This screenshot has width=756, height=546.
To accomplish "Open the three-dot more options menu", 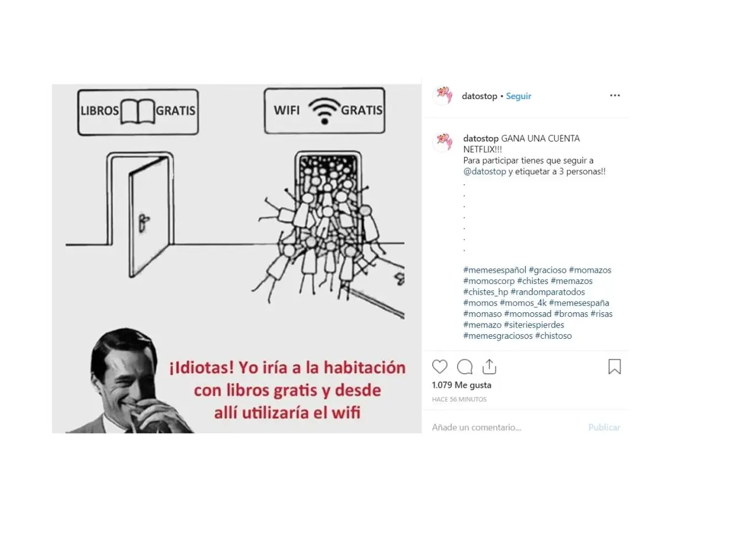I will [x=615, y=96].
